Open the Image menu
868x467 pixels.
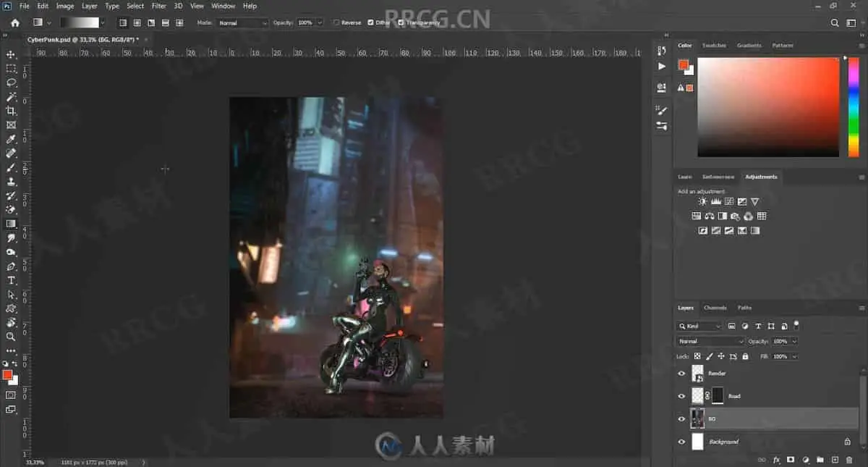[65, 6]
